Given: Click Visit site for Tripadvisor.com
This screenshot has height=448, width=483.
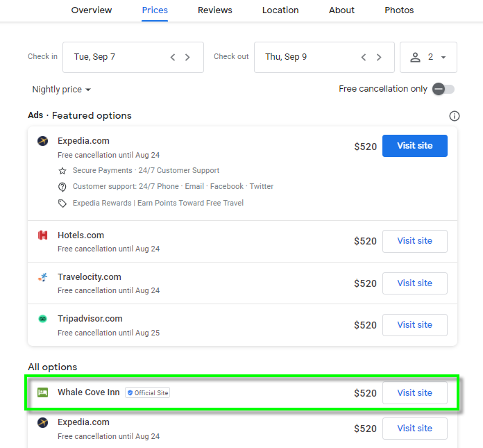Looking at the screenshot, I should tap(414, 325).
